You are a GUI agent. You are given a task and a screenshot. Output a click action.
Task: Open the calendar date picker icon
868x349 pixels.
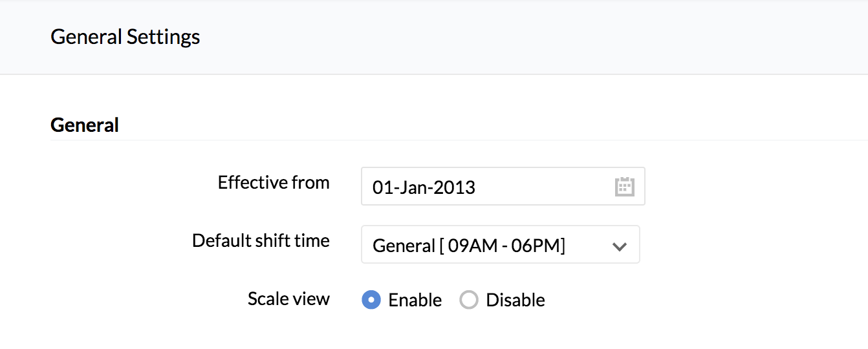[x=624, y=187]
